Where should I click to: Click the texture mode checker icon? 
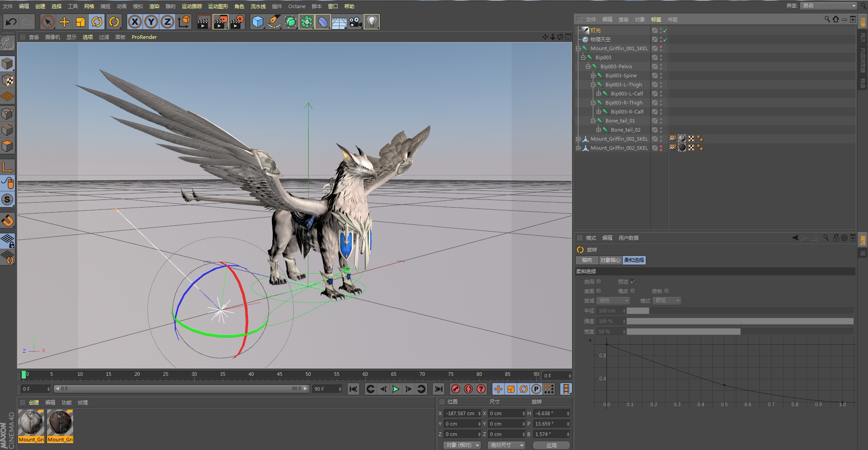click(8, 81)
